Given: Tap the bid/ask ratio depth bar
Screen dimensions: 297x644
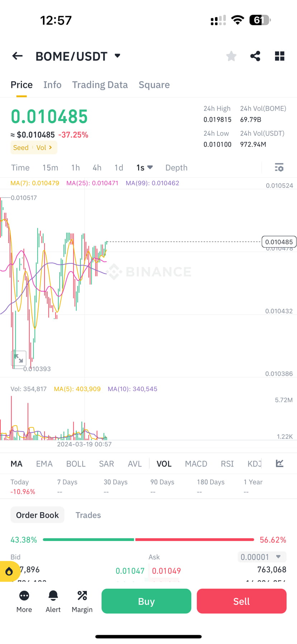Looking at the screenshot, I should pos(148,539).
